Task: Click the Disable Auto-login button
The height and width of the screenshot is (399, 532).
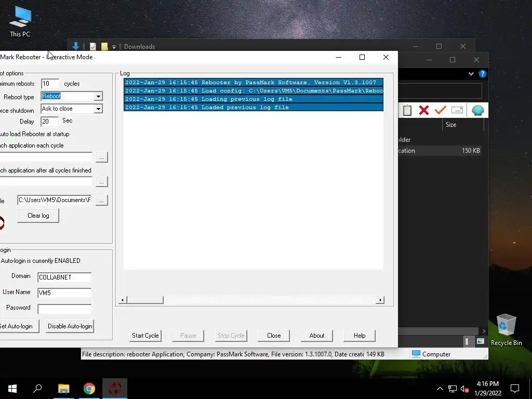Action: point(70,326)
